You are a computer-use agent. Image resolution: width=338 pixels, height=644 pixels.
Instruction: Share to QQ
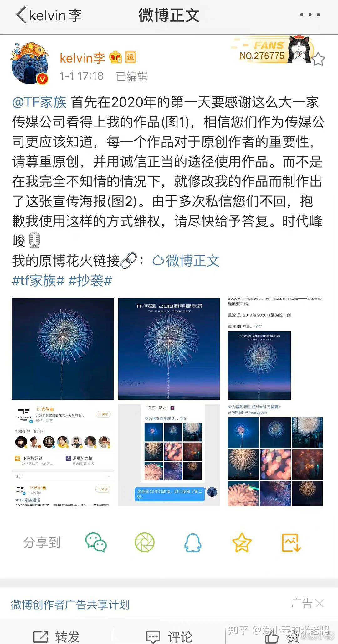click(x=193, y=542)
